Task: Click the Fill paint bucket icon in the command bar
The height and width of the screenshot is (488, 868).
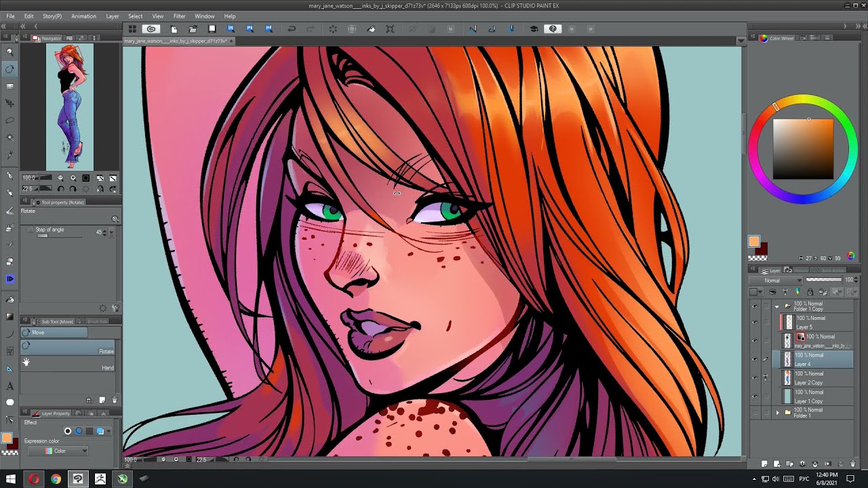Action: (371, 29)
